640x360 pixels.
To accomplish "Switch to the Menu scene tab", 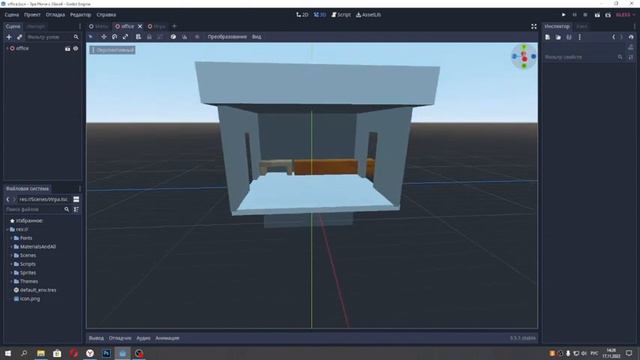I will (x=99, y=27).
